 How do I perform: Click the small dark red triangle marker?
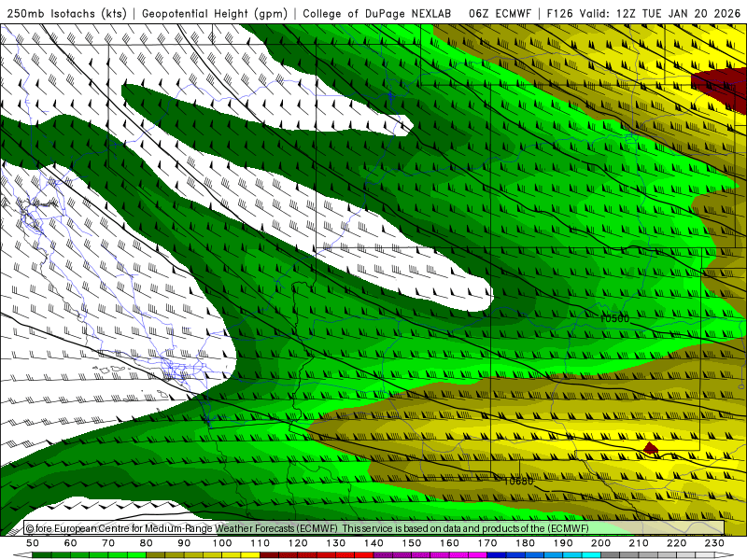coord(650,448)
